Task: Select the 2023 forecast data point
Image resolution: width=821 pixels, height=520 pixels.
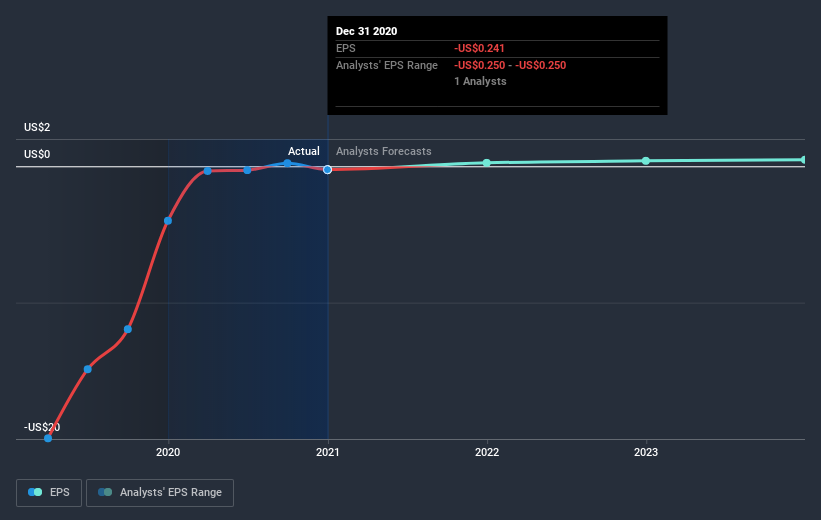Action: [646, 161]
